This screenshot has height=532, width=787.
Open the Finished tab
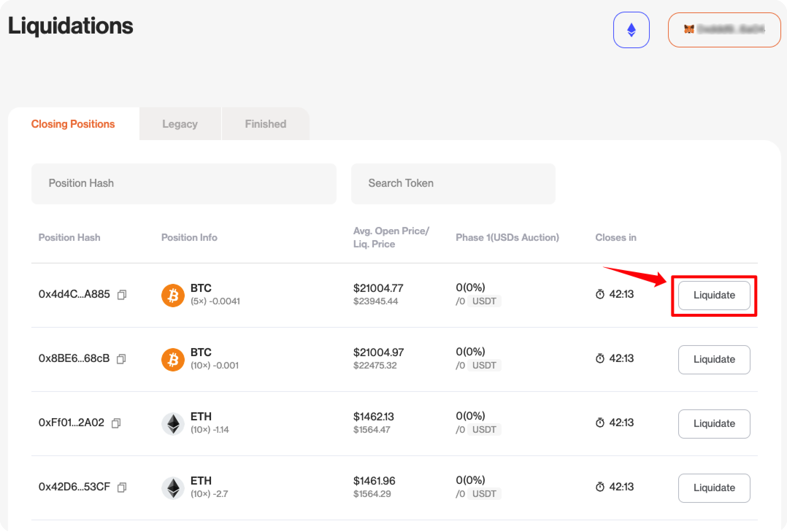click(x=265, y=124)
